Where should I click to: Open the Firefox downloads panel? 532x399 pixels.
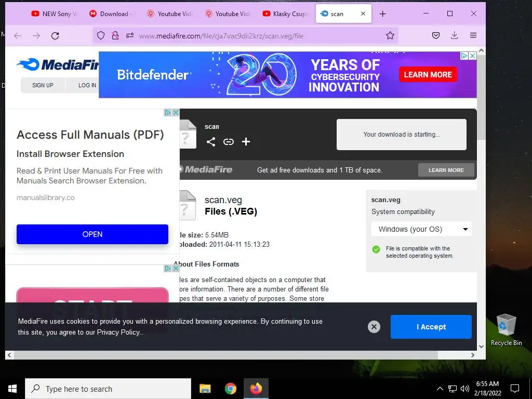click(x=454, y=35)
